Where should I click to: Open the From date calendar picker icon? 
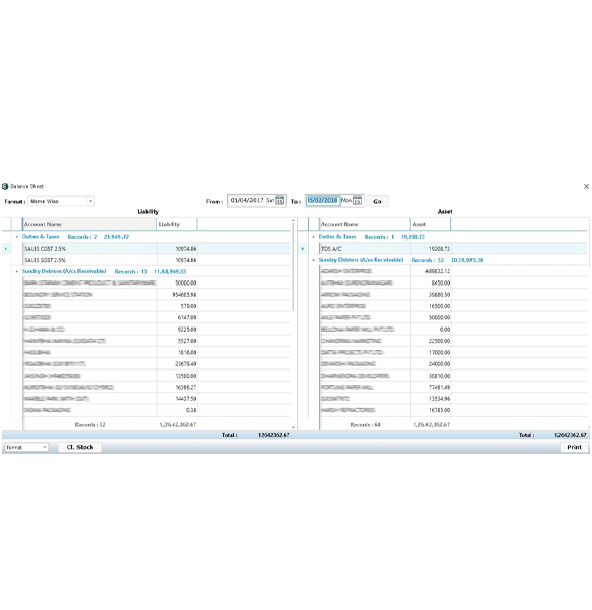(x=280, y=201)
